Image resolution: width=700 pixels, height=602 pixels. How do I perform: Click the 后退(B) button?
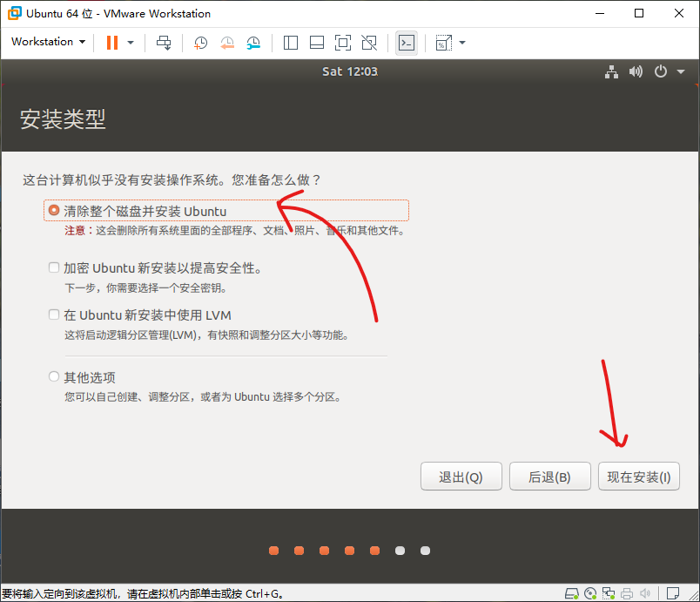point(550,477)
